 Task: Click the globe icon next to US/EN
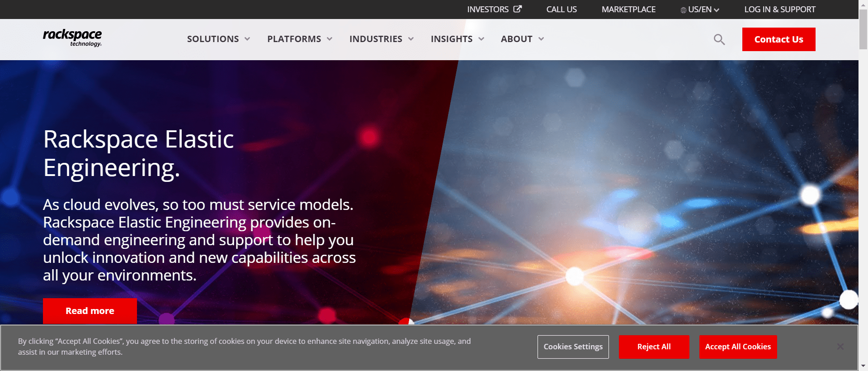tap(683, 10)
